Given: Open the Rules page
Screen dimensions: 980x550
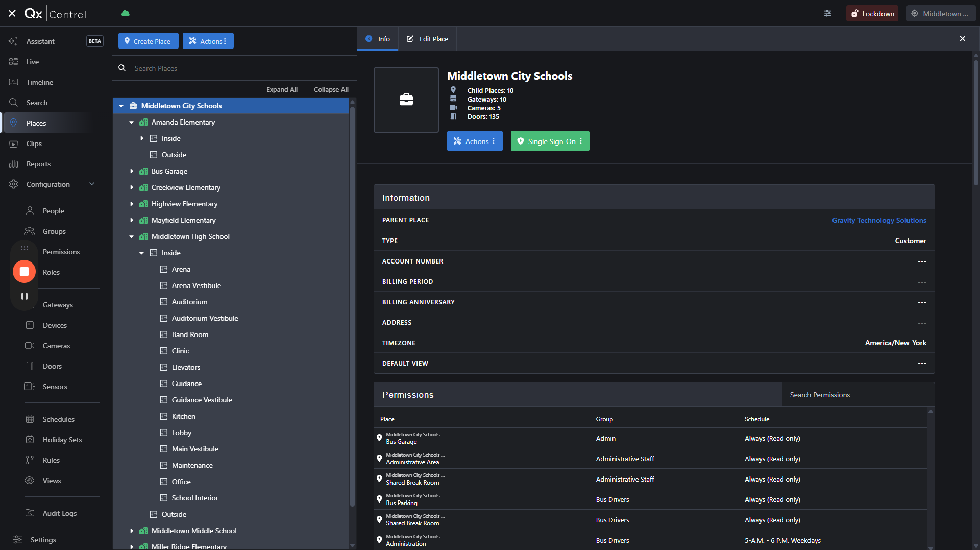Looking at the screenshot, I should click(51, 460).
